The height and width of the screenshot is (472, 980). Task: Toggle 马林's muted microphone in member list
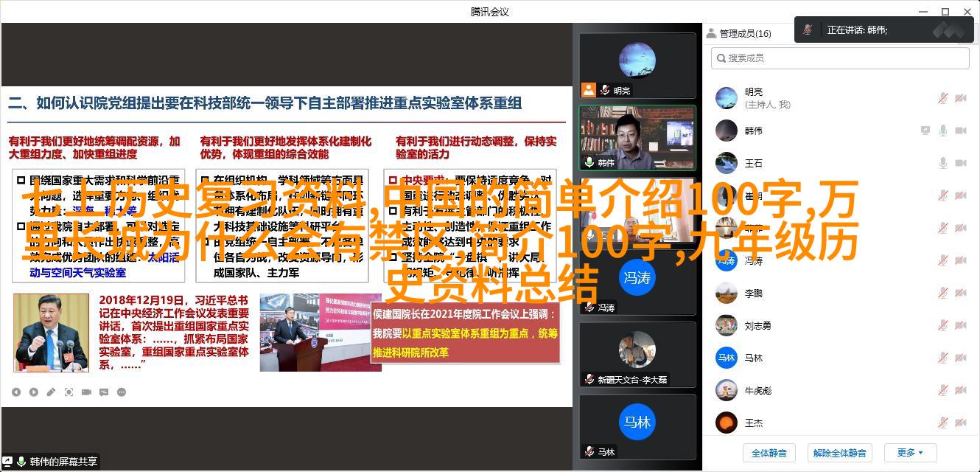pos(942,358)
